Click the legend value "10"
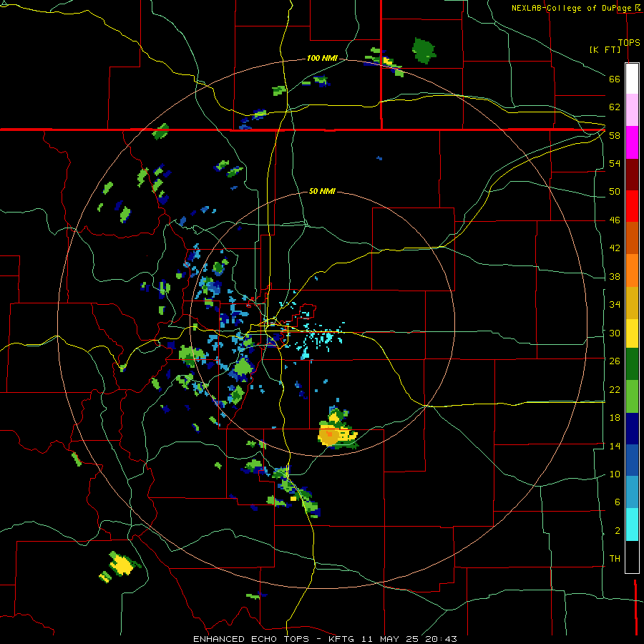The image size is (644, 644). pyautogui.click(x=615, y=474)
